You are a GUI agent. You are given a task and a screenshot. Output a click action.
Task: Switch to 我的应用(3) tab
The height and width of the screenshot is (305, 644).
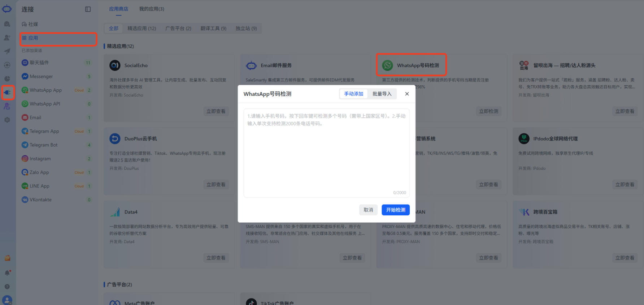[152, 9]
